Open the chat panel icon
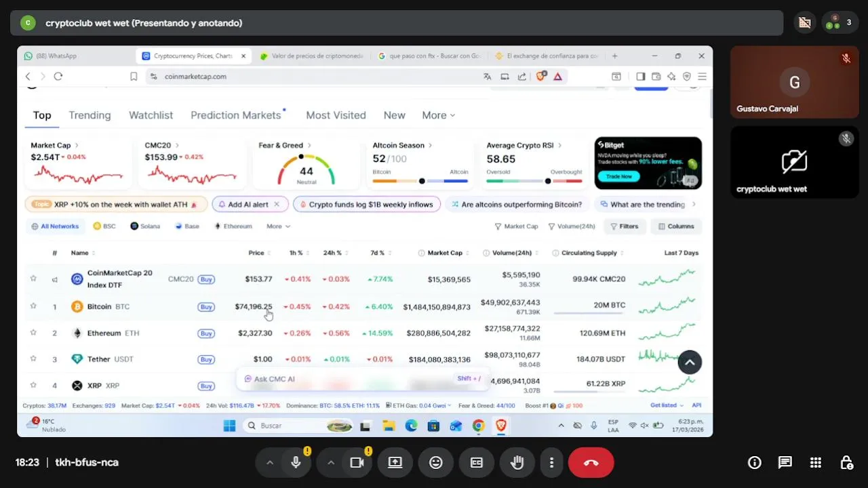868x488 pixels. (785, 462)
